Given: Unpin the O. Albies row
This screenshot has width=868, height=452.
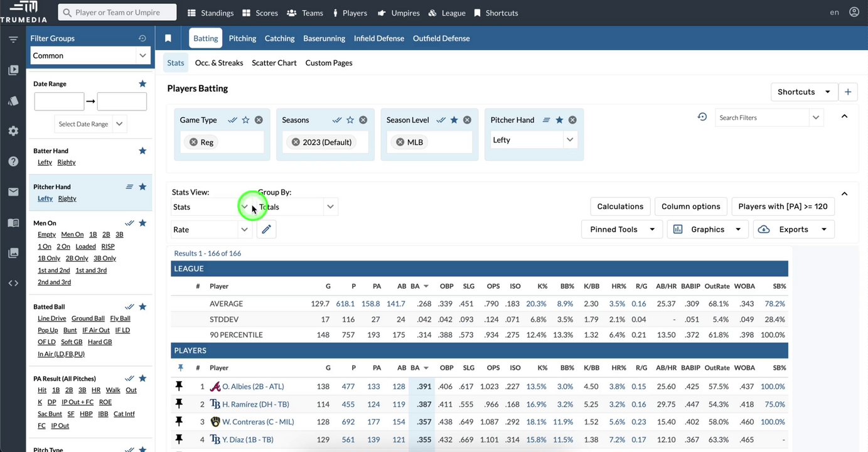Looking at the screenshot, I should pyautogui.click(x=179, y=387).
